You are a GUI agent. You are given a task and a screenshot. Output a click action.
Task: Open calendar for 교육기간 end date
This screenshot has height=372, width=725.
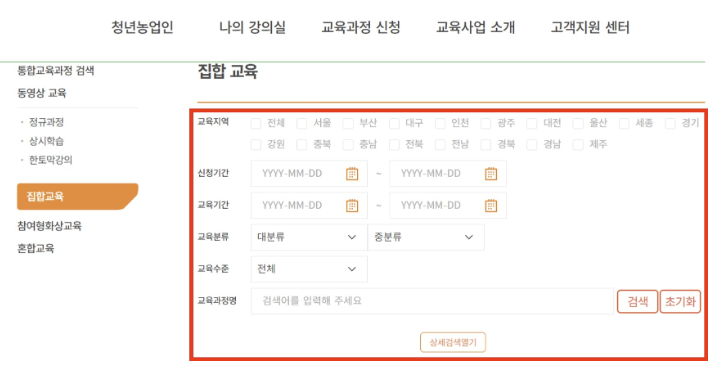click(491, 206)
